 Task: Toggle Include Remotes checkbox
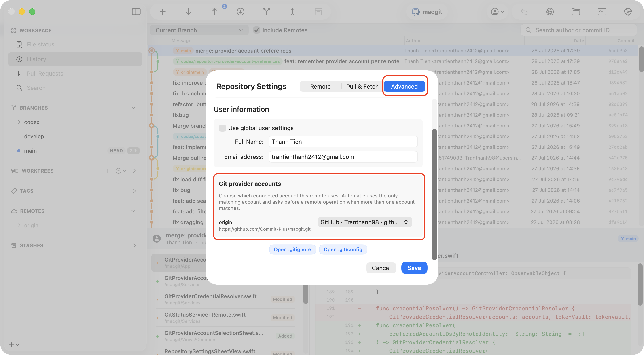click(x=256, y=30)
